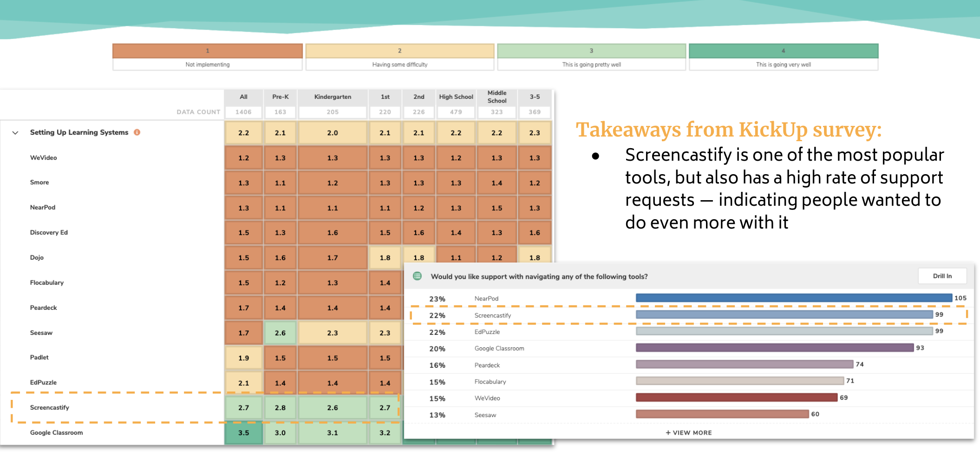Click the WeVideo bar showing 69
The height and width of the screenshot is (470, 980).
tap(737, 398)
